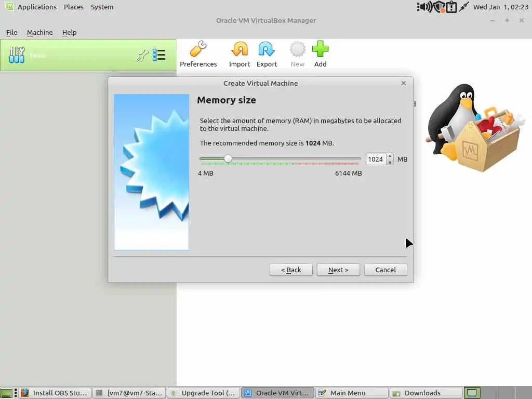This screenshot has width=532, height=399.
Task: Cancel the Create Virtual Machine wizard
Action: coord(385,270)
